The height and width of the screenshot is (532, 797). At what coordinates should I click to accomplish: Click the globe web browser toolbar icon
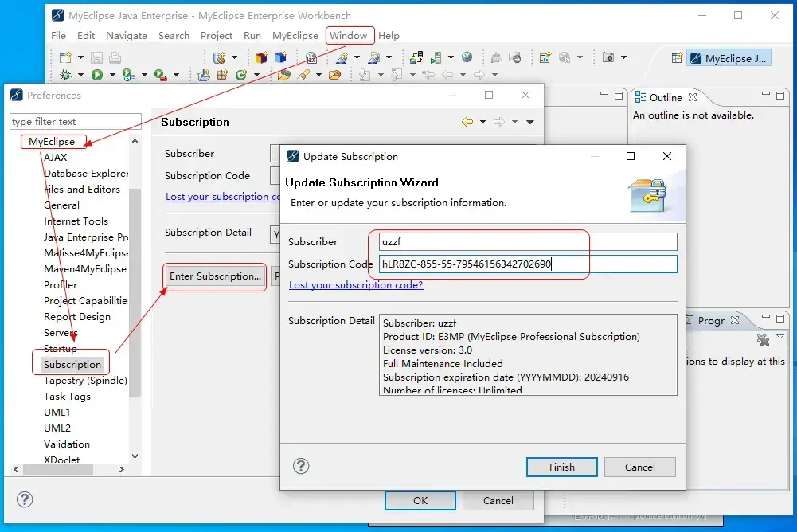pyautogui.click(x=467, y=57)
